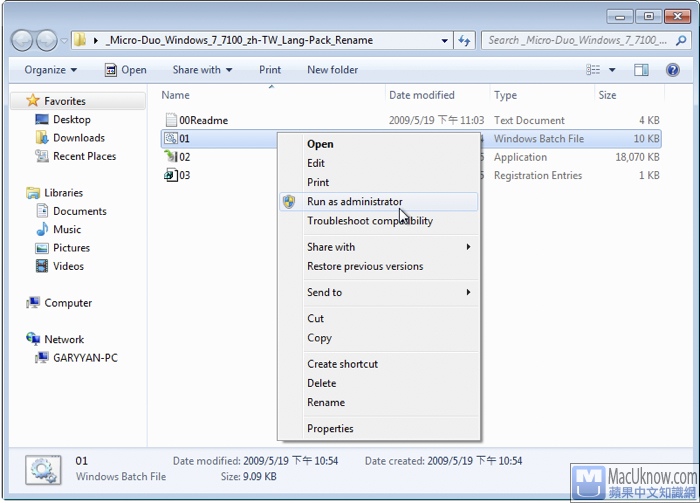The image size is (700, 503).
Task: Open Help with the question mark icon
Action: pos(672,70)
